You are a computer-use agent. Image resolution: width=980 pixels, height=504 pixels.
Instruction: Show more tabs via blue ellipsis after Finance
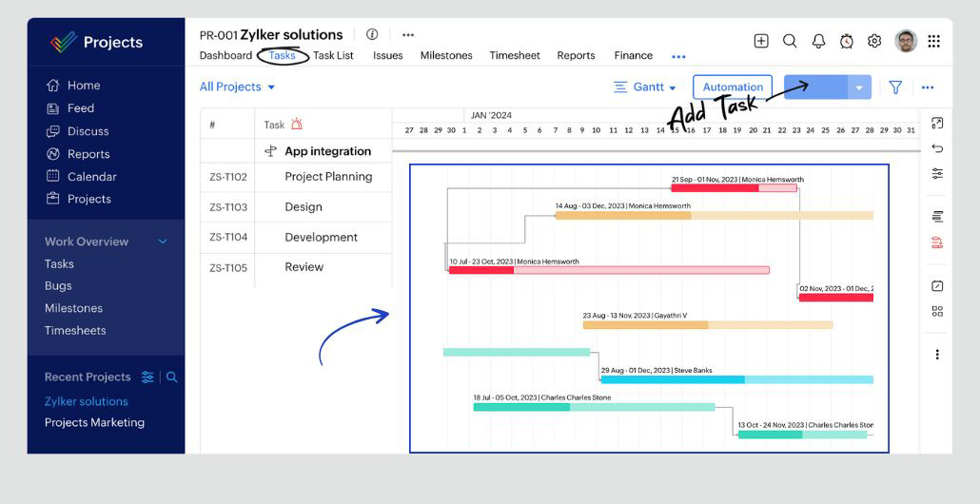[x=678, y=56]
